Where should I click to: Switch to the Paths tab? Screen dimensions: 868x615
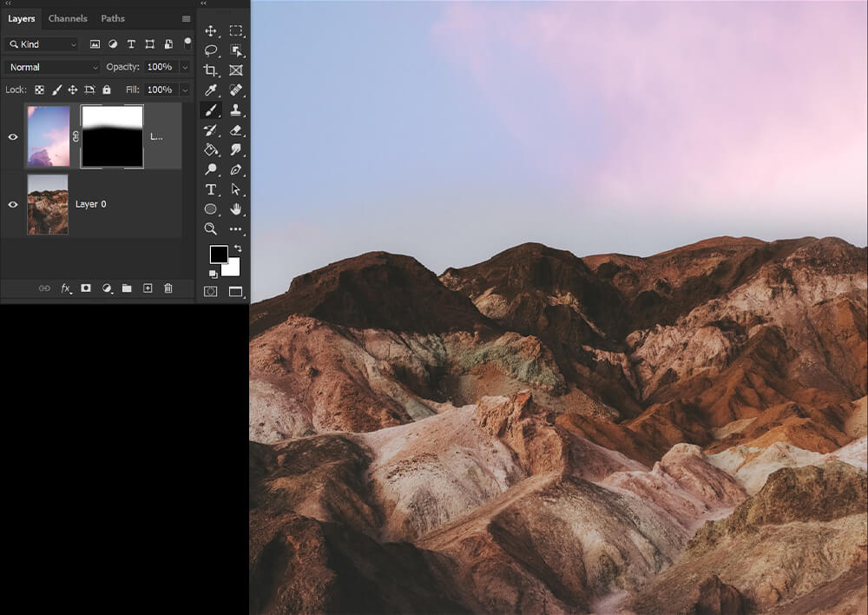(112, 18)
